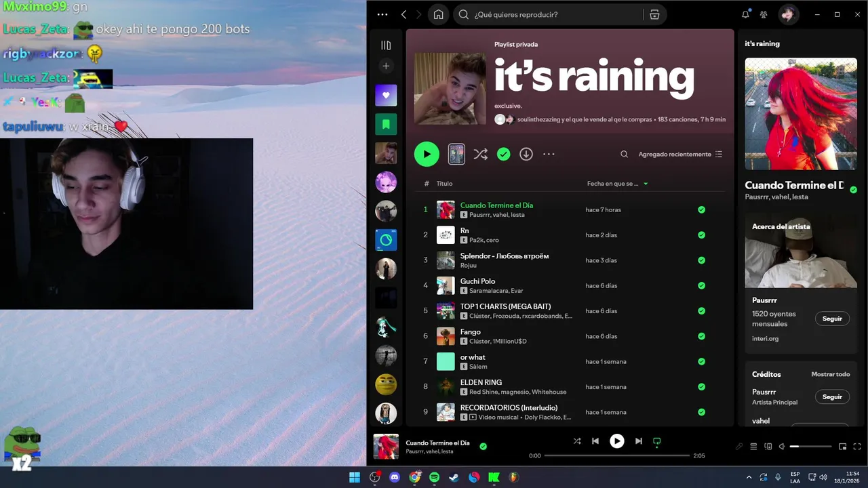Open artist link Rojuu
Viewport: 868px width, 488px height.
469,266
